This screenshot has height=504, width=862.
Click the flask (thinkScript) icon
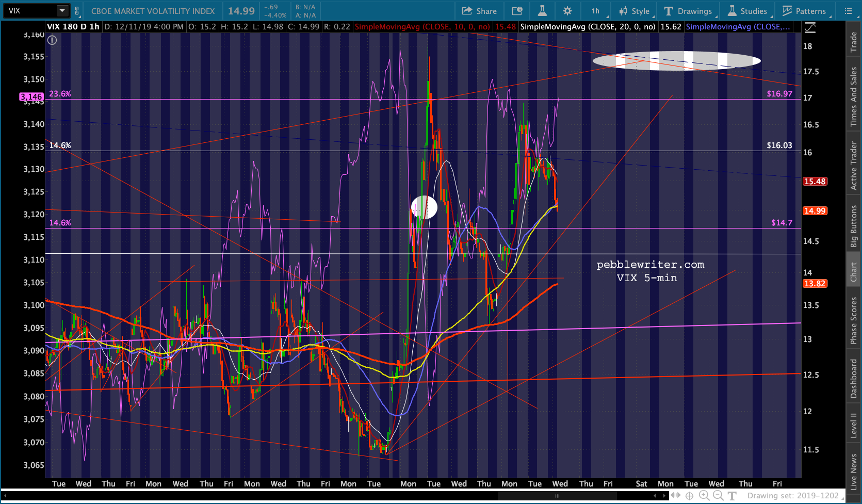click(542, 11)
